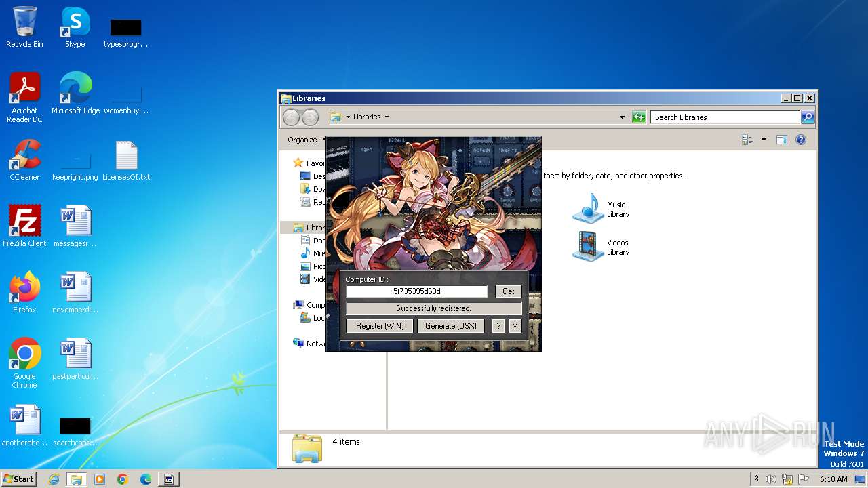Viewport: 868px width, 488px height.
Task: Click the Microsoft Edge desktop shortcut
Action: coord(75,94)
